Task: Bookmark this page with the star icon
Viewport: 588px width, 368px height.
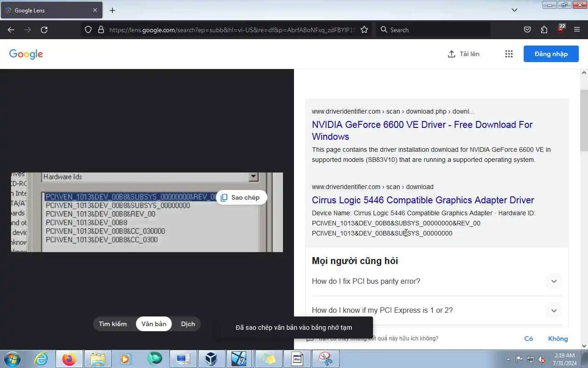Action: pos(364,29)
